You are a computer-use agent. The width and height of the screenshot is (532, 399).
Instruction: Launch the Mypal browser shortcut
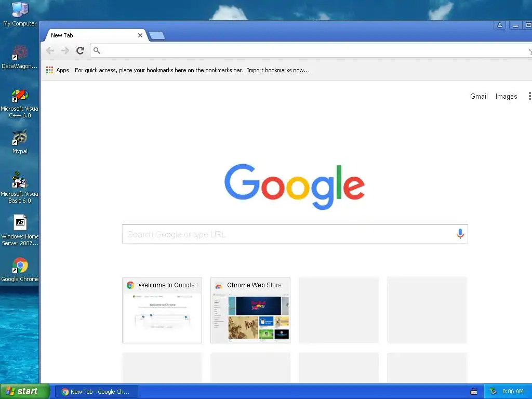pyautogui.click(x=20, y=142)
